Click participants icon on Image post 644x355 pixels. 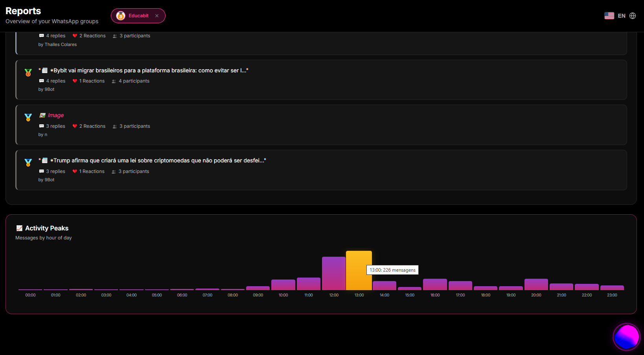click(x=115, y=126)
